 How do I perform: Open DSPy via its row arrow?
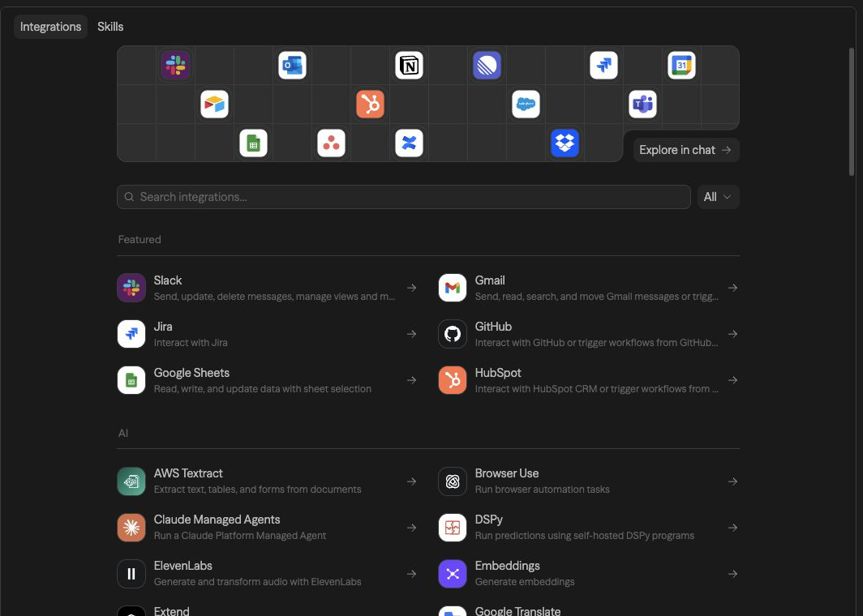coord(732,528)
